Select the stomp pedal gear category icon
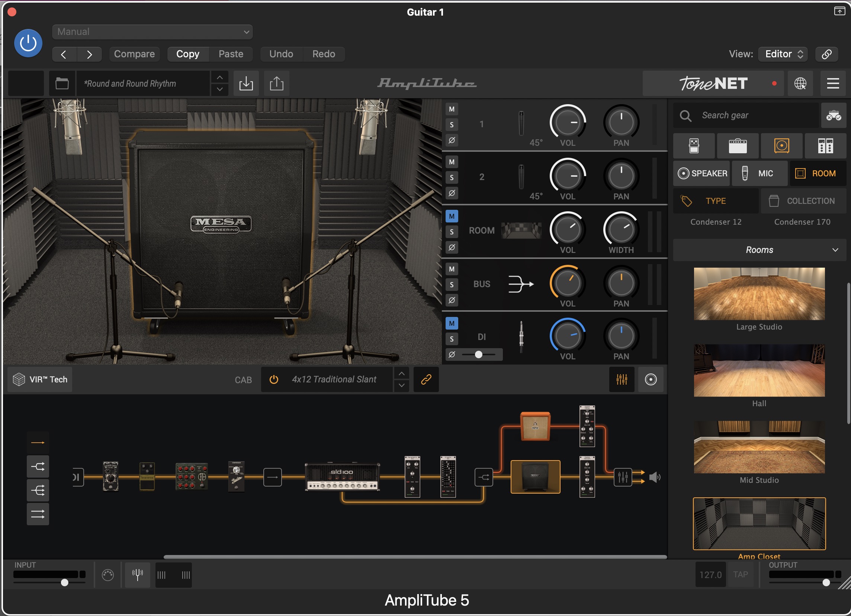The height and width of the screenshot is (616, 851). pos(694,146)
